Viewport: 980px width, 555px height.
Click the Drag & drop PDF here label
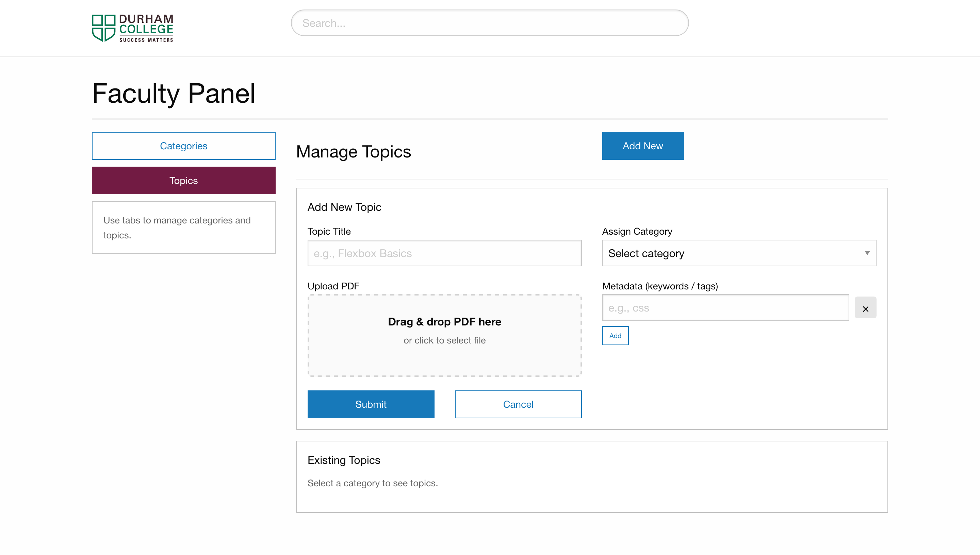coord(444,322)
